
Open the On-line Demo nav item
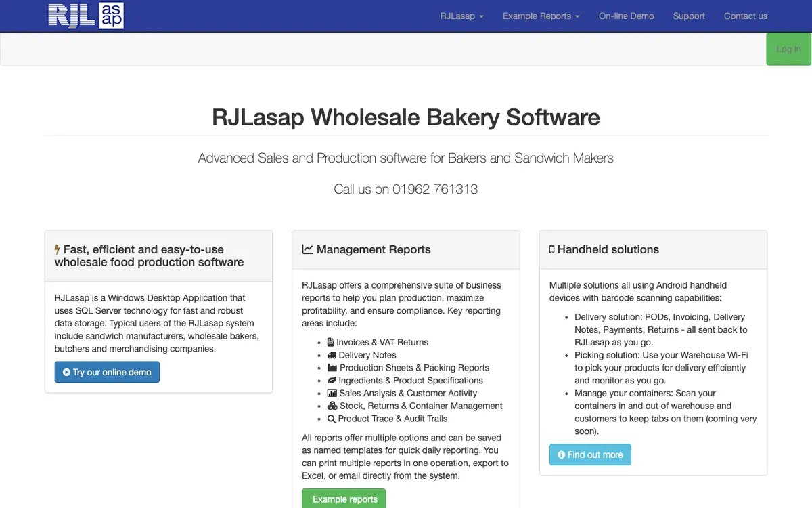[x=627, y=16]
